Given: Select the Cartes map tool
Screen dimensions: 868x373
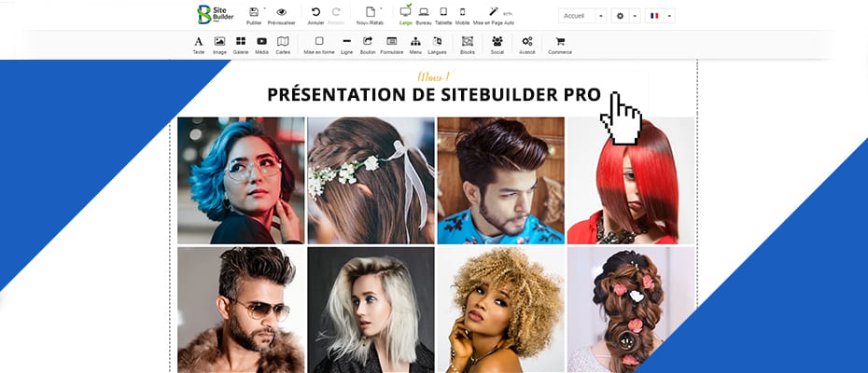Looking at the screenshot, I should point(283,46).
